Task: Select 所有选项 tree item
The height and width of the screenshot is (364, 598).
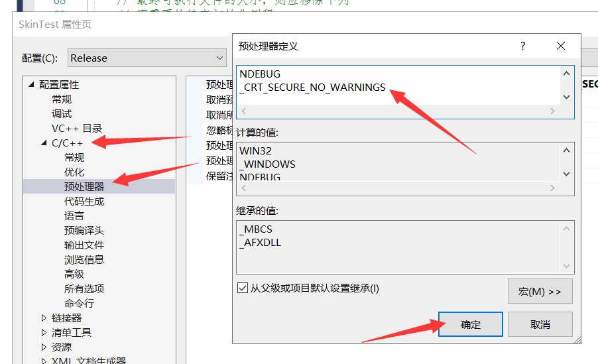Action: (x=84, y=288)
